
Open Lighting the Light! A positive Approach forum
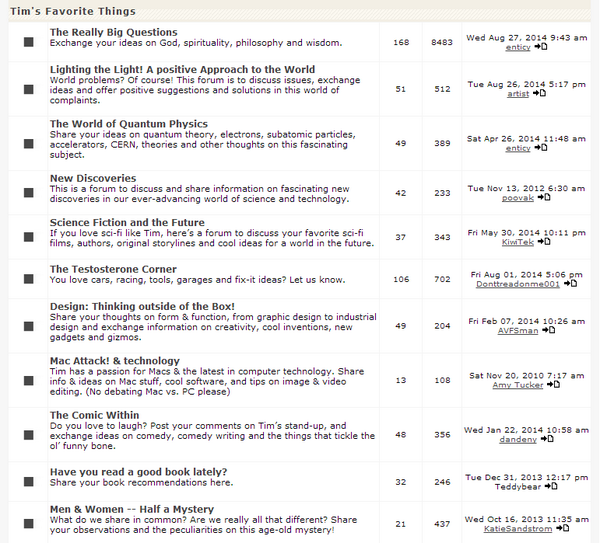(183, 69)
